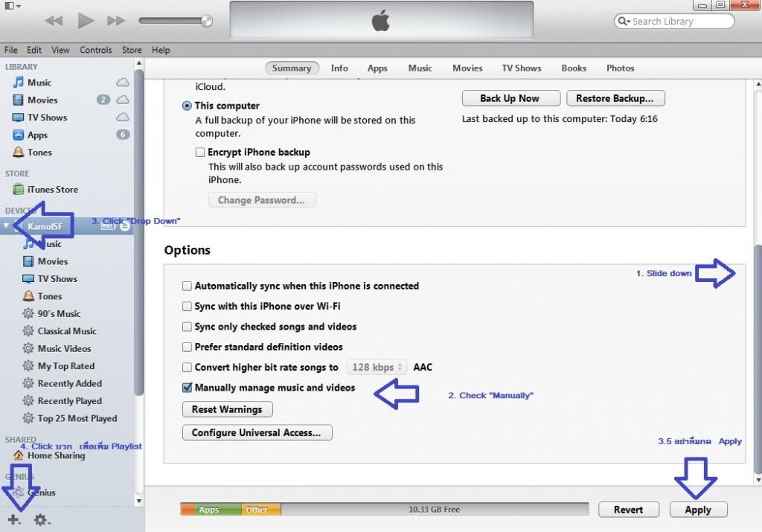Check Automatically sync when this iPhone is connected

click(x=187, y=286)
